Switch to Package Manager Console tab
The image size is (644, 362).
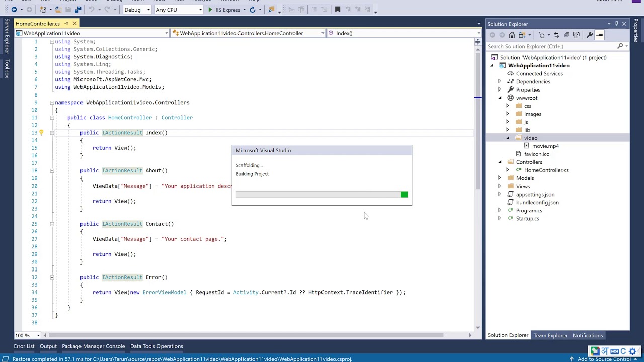click(x=93, y=346)
